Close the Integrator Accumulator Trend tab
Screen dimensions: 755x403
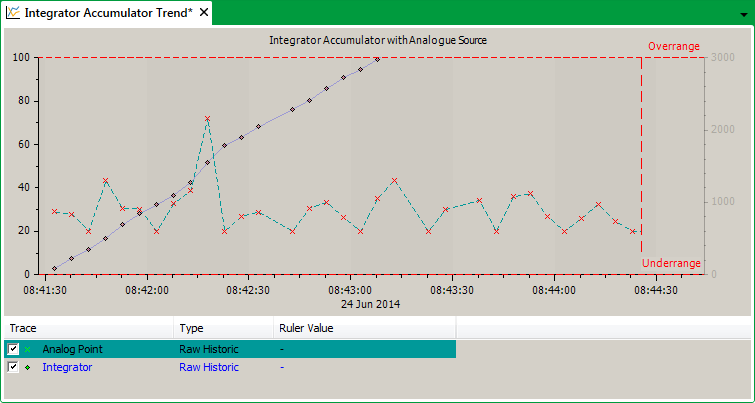tap(204, 12)
